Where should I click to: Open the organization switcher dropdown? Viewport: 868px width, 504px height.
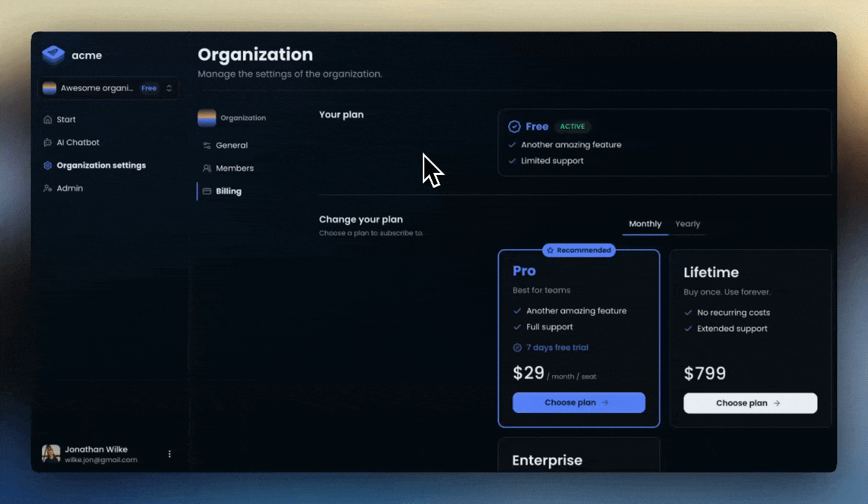click(108, 87)
